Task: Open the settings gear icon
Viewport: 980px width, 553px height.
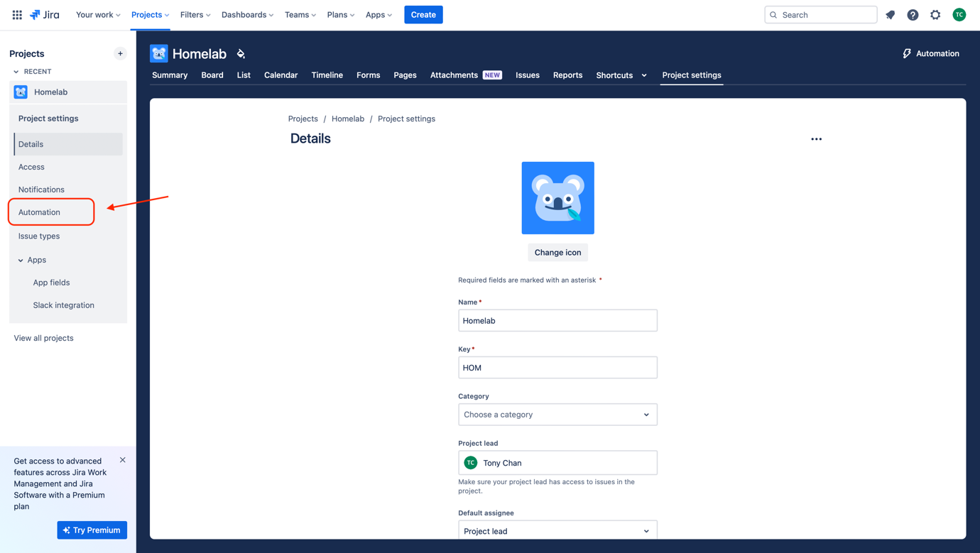Action: click(x=935, y=14)
